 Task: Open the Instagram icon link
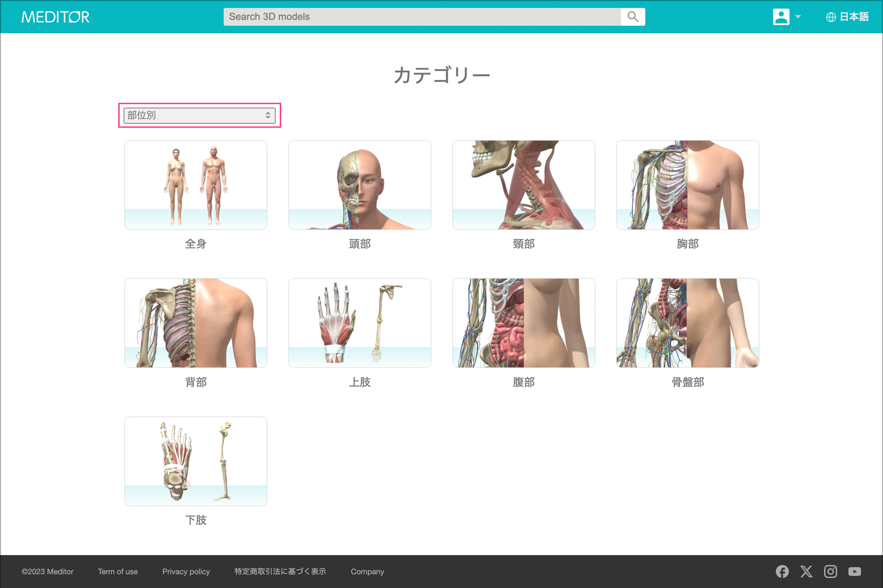(830, 571)
